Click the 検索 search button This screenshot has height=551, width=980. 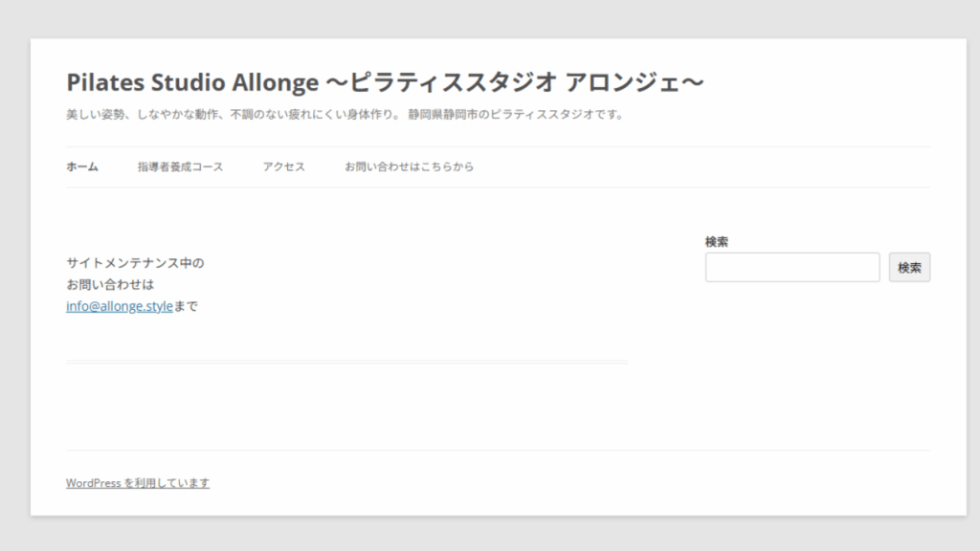[x=909, y=268]
